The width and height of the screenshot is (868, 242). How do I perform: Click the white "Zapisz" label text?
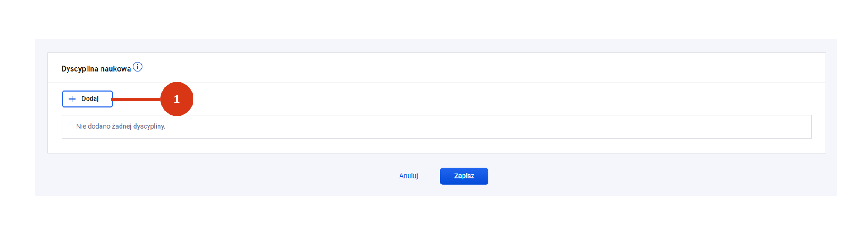coord(464,176)
